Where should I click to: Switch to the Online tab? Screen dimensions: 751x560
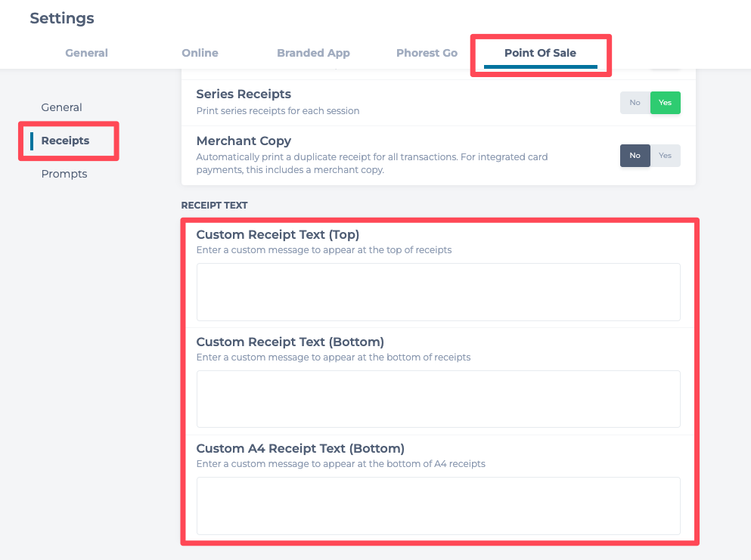pos(200,53)
